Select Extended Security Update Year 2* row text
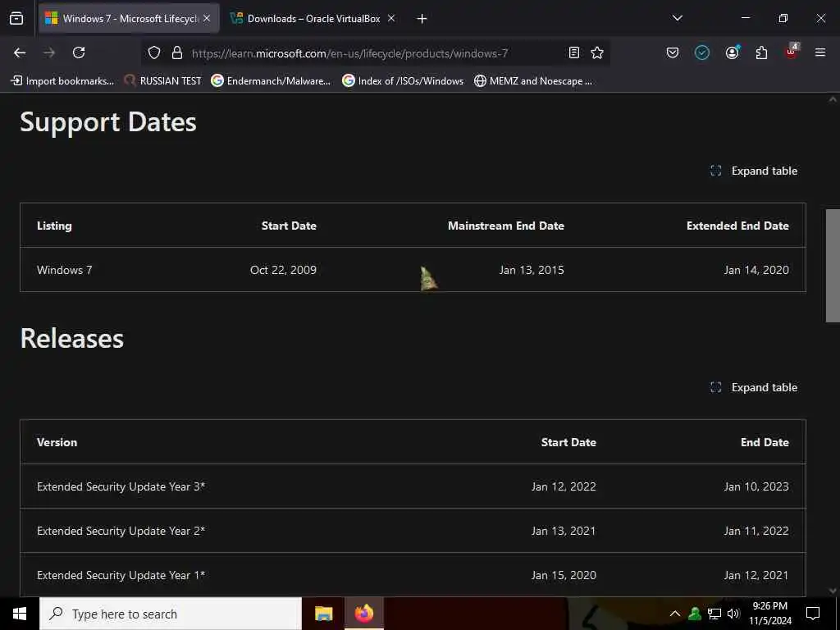The height and width of the screenshot is (630, 840). tap(121, 531)
